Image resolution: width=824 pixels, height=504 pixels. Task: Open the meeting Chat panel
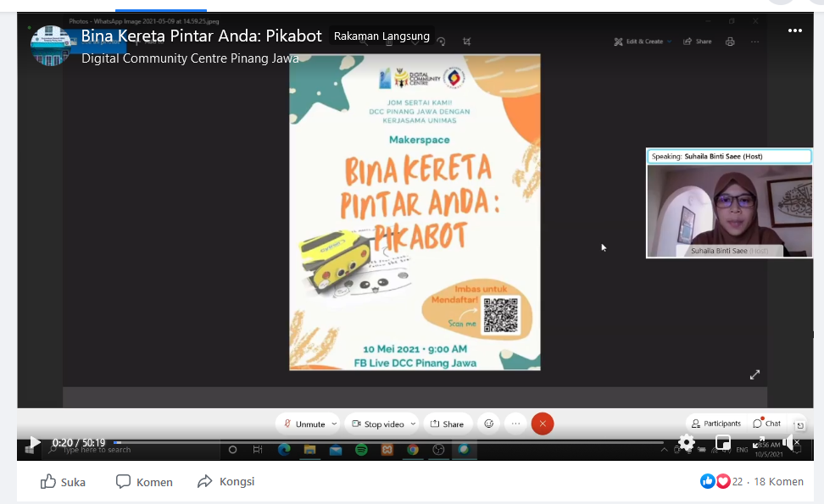(766, 424)
